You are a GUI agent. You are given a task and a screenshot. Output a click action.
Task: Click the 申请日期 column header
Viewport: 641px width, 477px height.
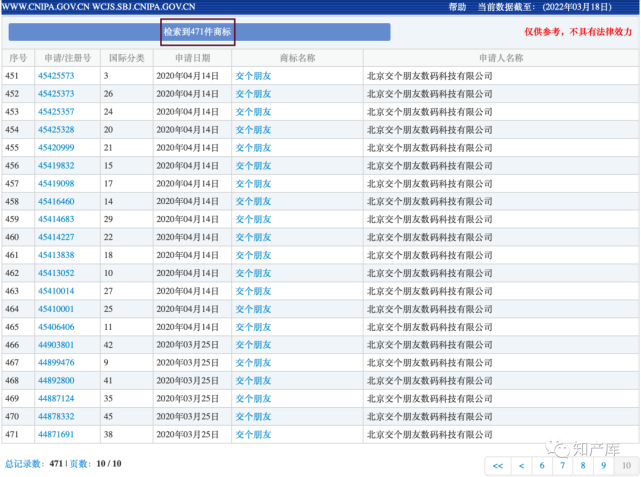coord(193,58)
